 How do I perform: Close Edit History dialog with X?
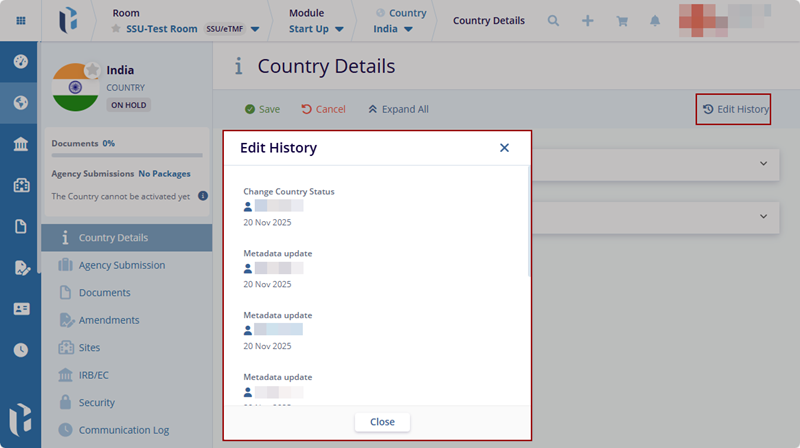click(x=504, y=148)
